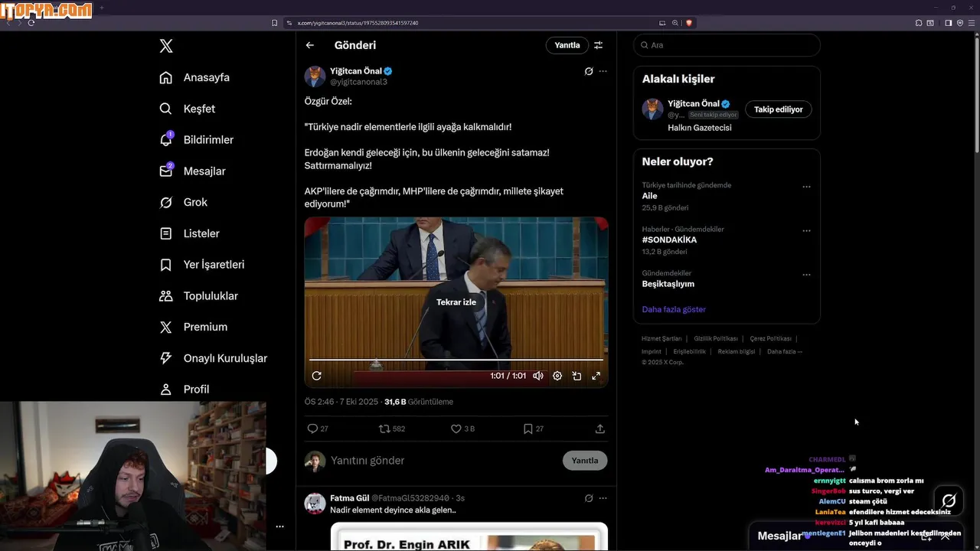Open Keşfet explore page
Image resolution: width=980 pixels, height=551 pixels.
pyautogui.click(x=188, y=109)
